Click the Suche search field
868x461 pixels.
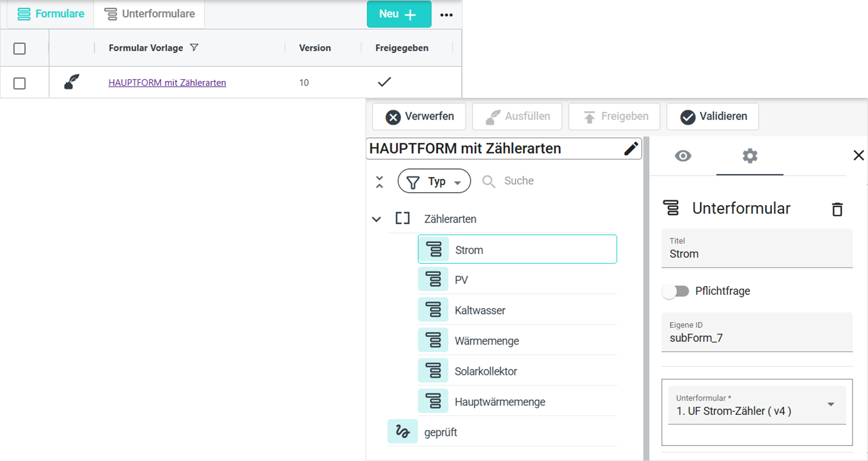(519, 181)
